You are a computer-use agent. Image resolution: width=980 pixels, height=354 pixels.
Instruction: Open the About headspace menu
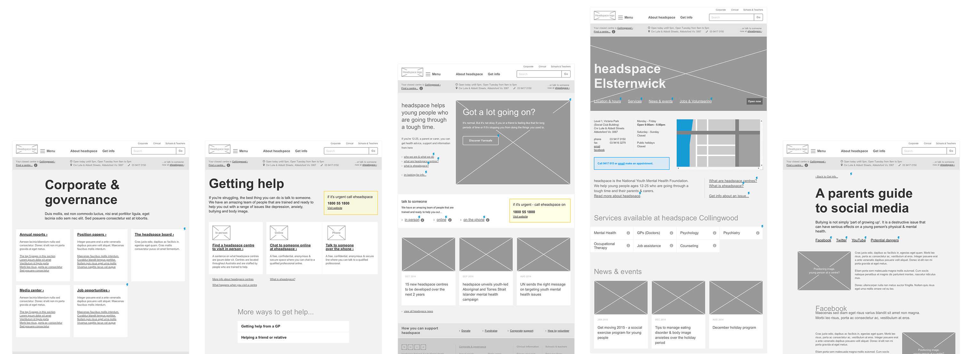point(469,74)
